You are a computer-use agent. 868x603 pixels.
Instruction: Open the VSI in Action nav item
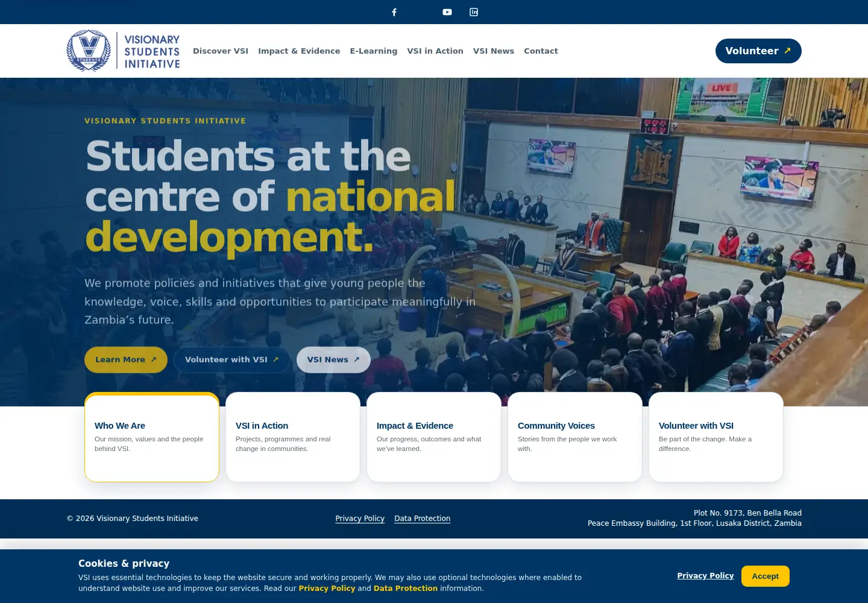(x=435, y=51)
